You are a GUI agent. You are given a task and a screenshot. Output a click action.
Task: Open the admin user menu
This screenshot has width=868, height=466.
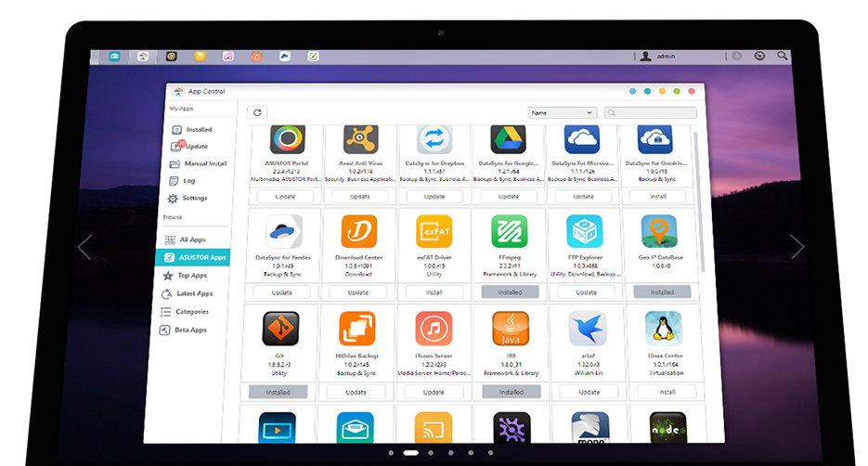[x=659, y=56]
